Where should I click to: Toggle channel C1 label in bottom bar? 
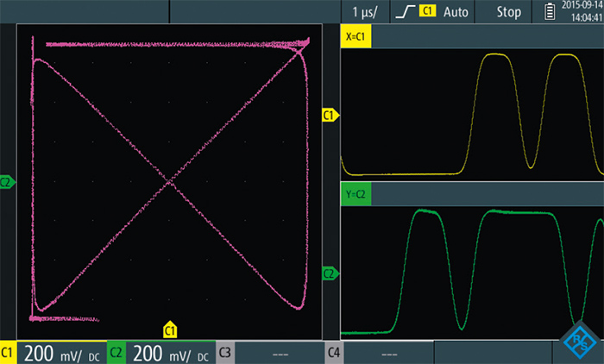tap(9, 353)
